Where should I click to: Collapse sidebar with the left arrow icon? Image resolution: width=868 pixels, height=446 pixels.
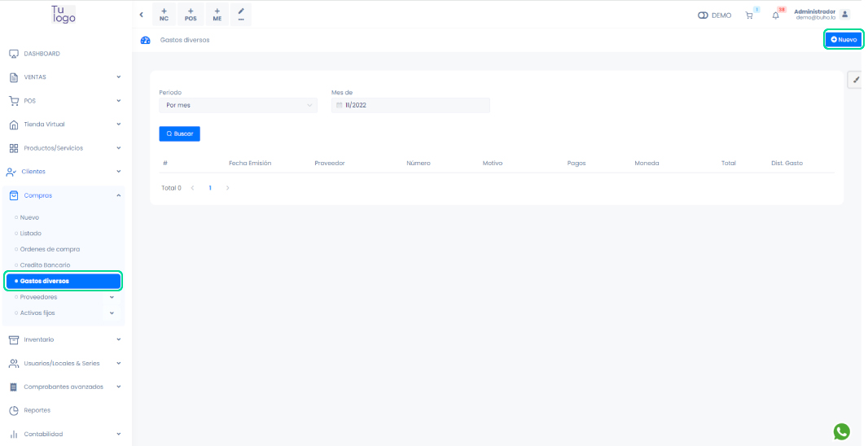pos(142,15)
